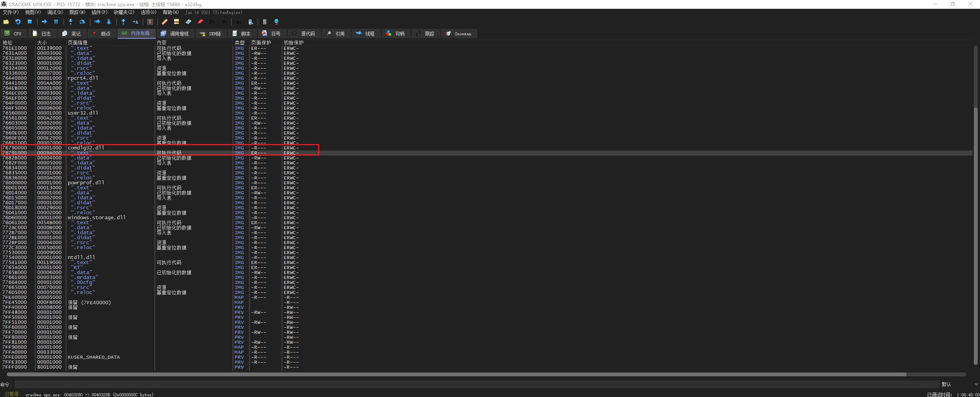This screenshot has height=397, width=980.
Task: Open the 文件(F) menu
Action: [11, 12]
